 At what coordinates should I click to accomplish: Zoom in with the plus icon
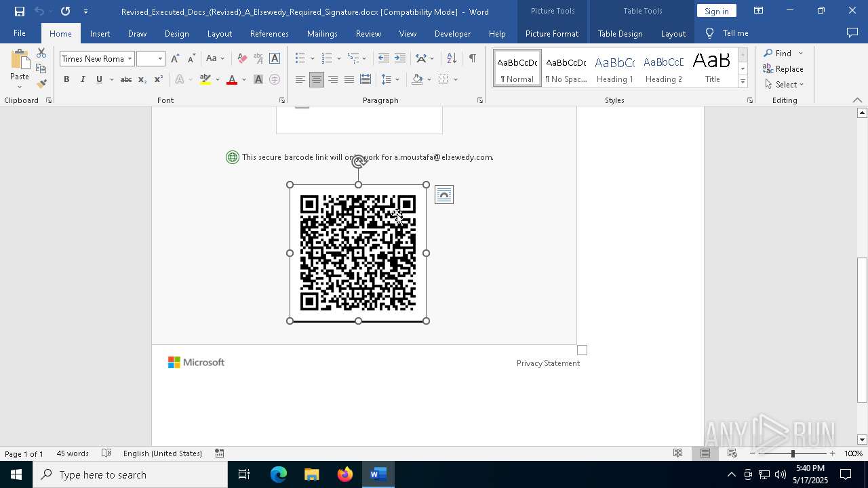tap(833, 453)
